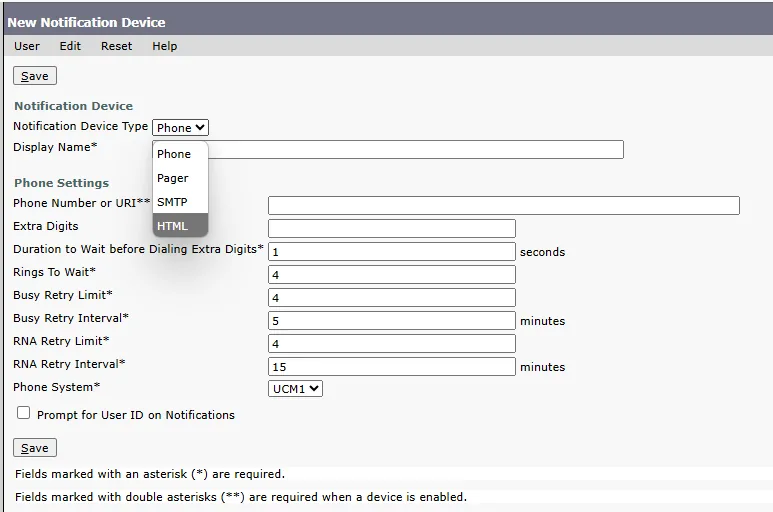Click the Phone Number or URI field

[504, 205]
